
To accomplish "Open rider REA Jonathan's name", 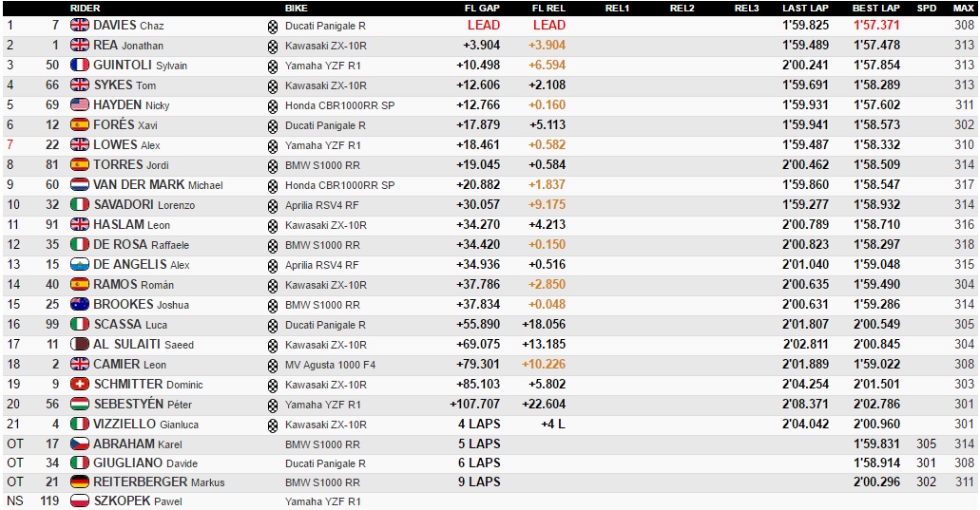I will point(128,46).
